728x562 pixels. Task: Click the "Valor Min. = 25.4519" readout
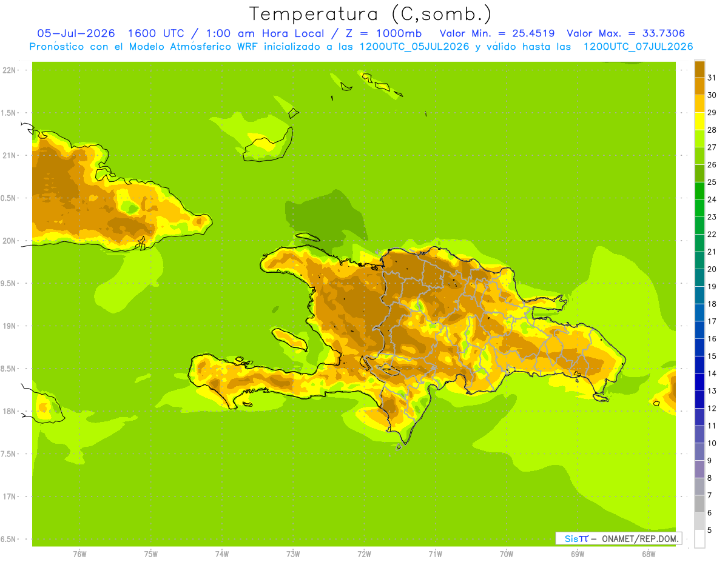(497, 33)
